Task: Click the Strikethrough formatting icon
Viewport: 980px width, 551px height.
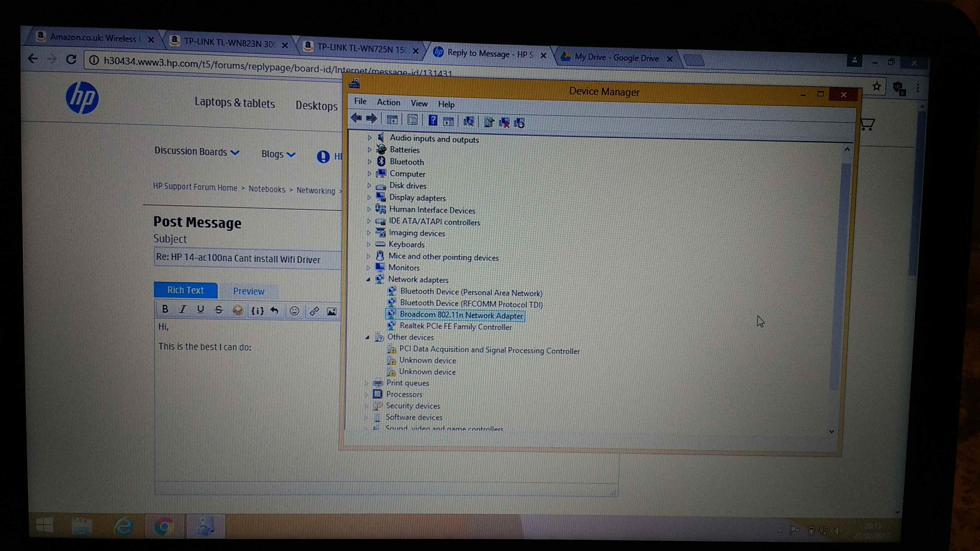Action: 219,310
